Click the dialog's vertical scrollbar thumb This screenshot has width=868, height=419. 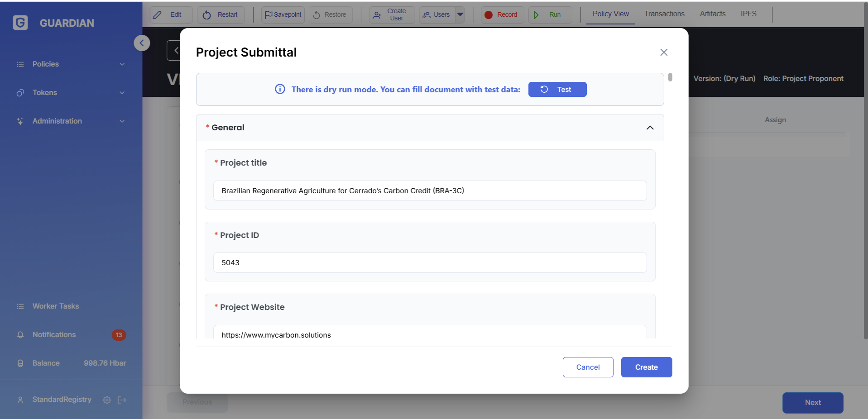tap(670, 77)
